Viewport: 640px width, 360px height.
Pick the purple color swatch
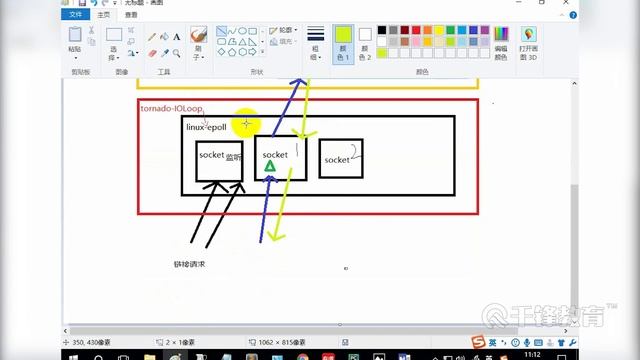click(x=484, y=30)
